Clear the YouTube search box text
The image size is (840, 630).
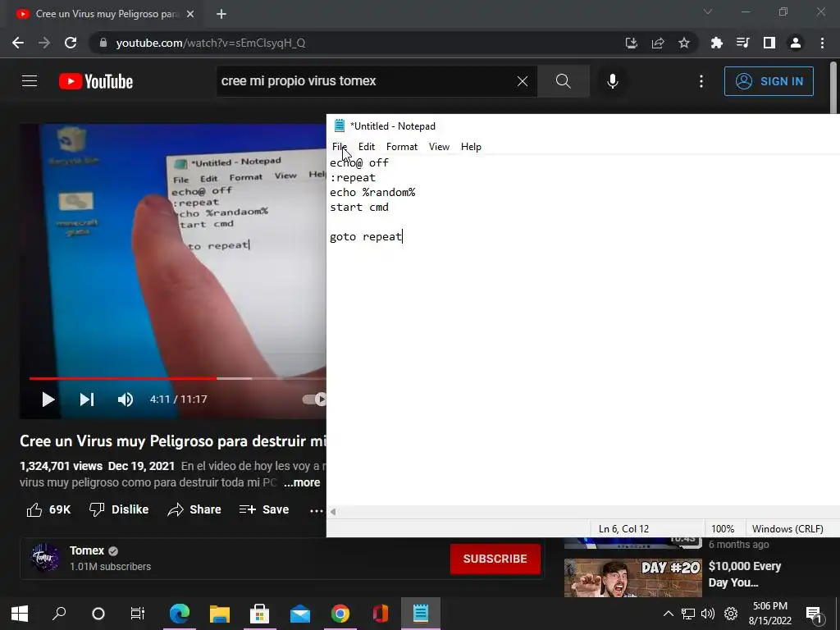523,81
